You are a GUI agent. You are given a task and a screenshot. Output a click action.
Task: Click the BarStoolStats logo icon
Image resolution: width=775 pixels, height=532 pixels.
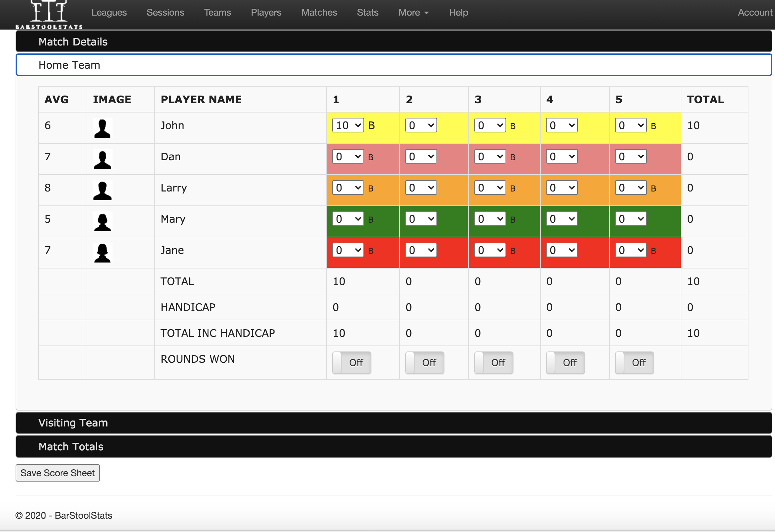point(49,13)
